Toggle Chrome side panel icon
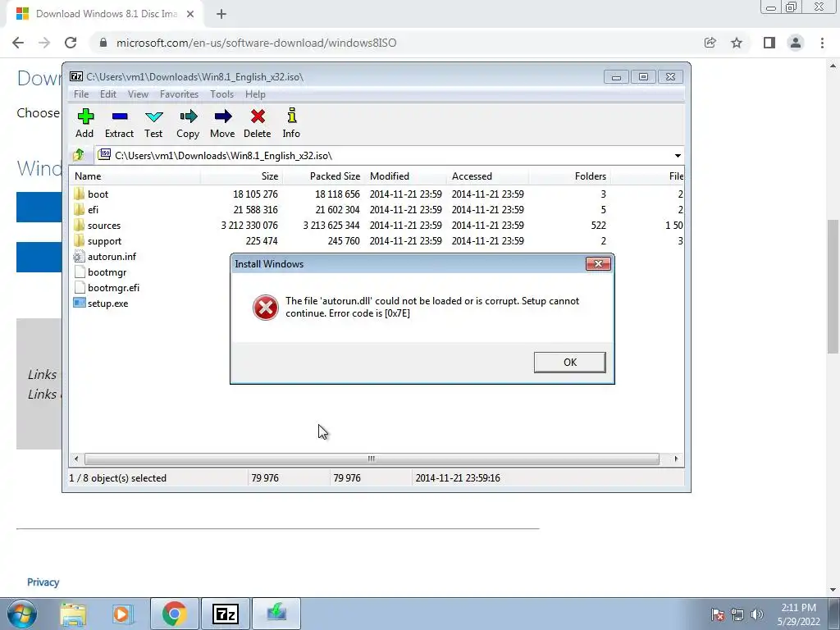The height and width of the screenshot is (630, 840). coord(769,43)
